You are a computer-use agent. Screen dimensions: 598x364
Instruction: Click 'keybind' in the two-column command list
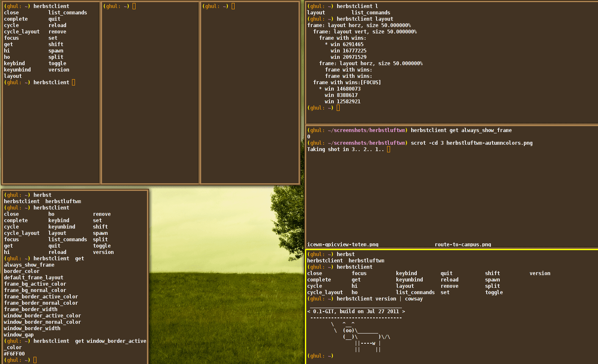(14, 63)
